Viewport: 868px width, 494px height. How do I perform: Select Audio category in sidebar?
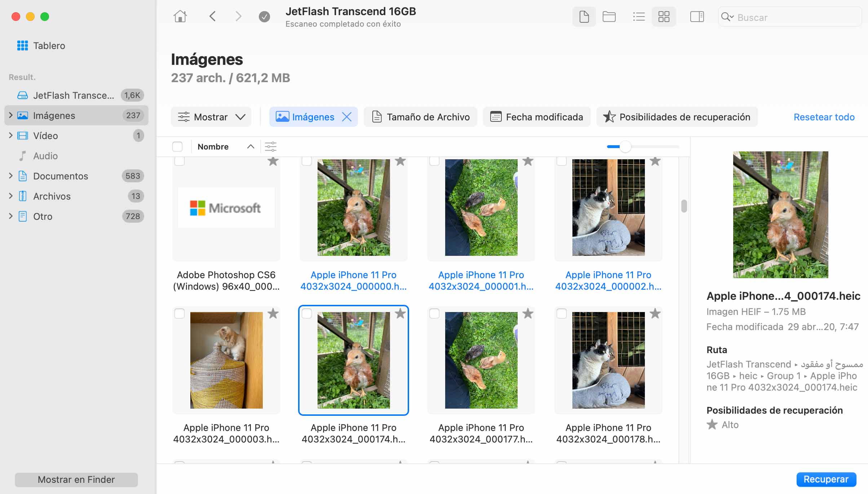click(76, 156)
